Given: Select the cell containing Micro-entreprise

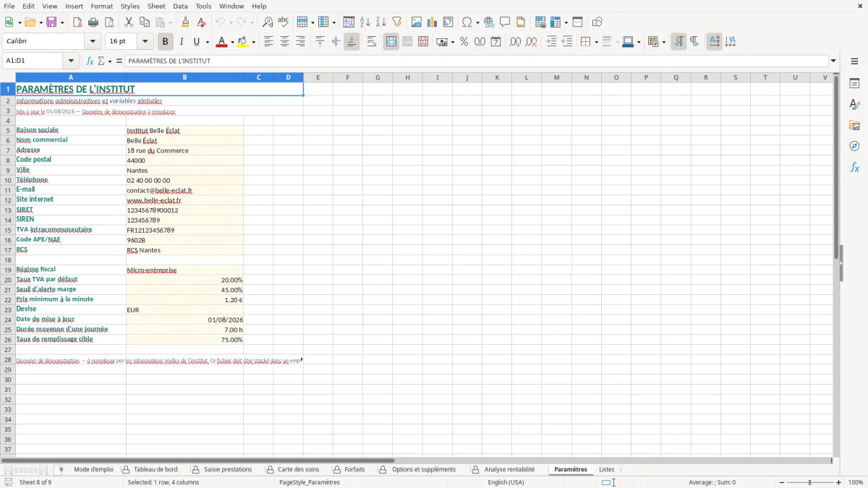Looking at the screenshot, I should point(184,270).
